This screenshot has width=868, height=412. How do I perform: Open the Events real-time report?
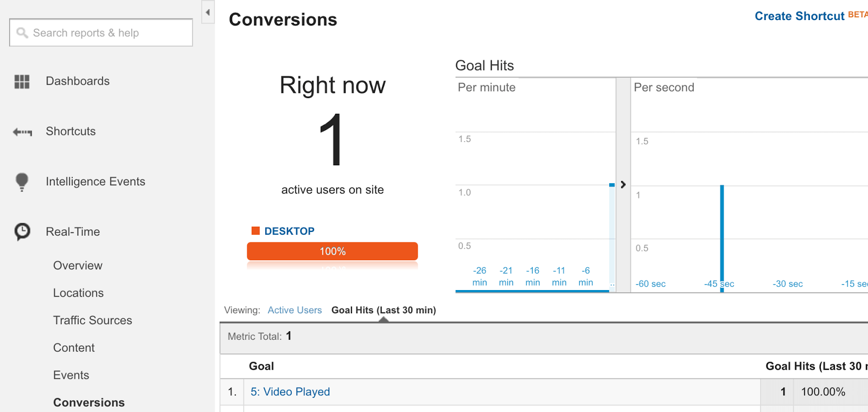(x=71, y=375)
